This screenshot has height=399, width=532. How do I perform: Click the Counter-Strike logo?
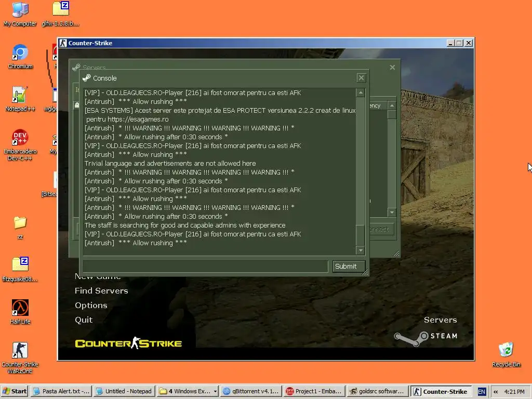128,343
